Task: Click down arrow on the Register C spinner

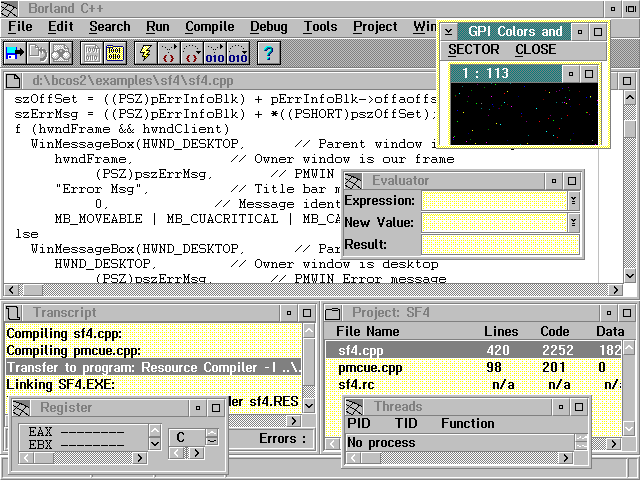Action: [211, 441]
